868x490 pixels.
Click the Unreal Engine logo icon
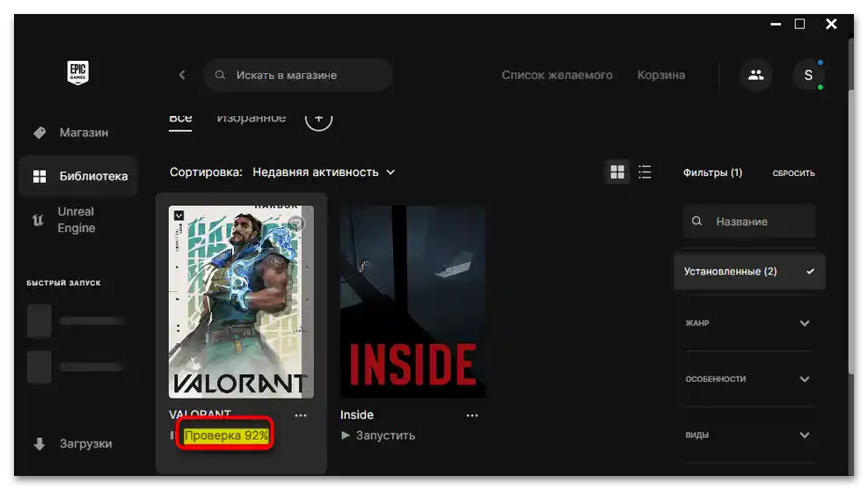tap(38, 220)
